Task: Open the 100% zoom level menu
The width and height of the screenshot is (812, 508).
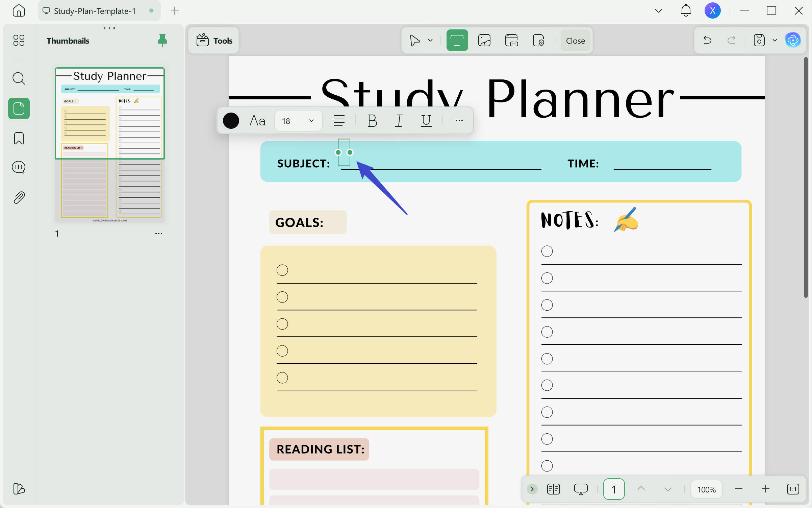Action: tap(706, 489)
